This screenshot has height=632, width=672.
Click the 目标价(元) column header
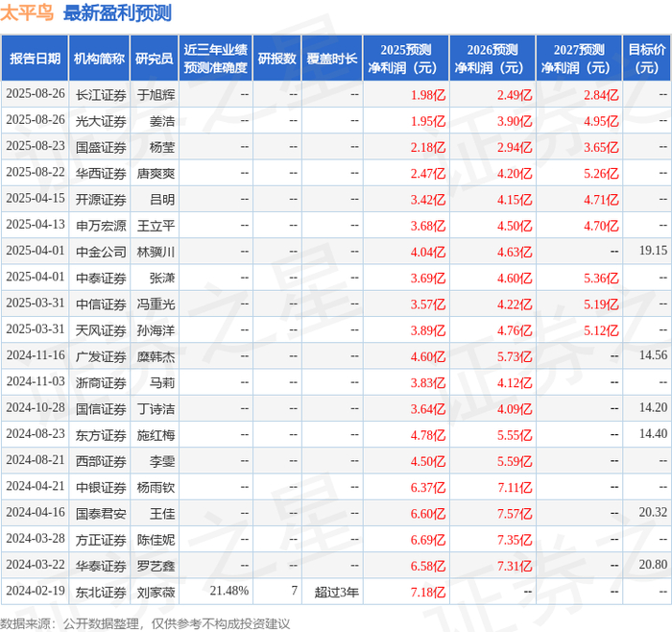646,59
